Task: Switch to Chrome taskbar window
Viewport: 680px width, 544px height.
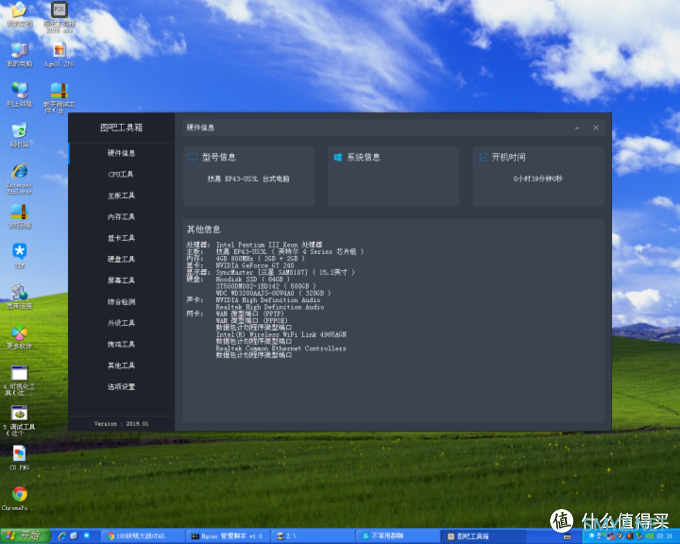Action: [142, 536]
